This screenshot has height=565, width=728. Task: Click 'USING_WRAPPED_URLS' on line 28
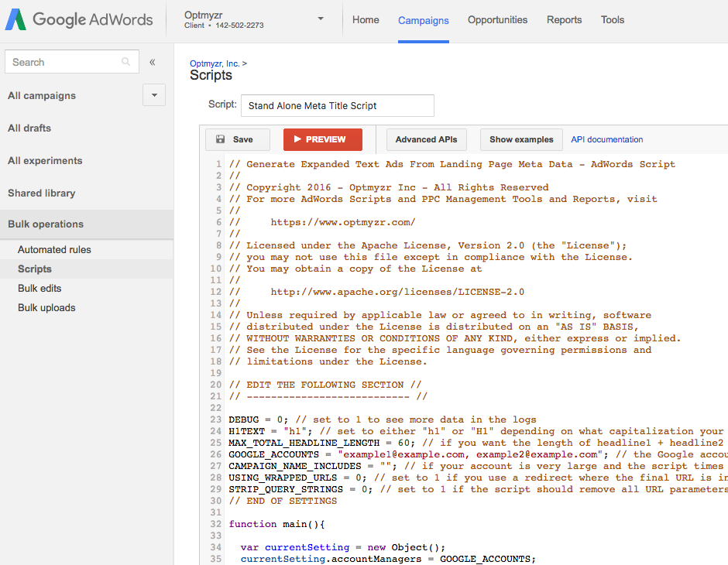(283, 478)
